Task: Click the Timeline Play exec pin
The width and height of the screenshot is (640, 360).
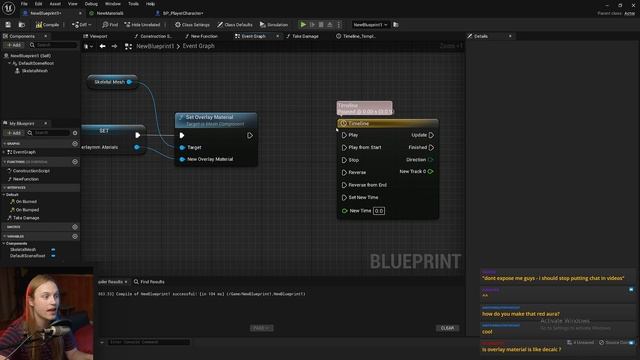Action: [x=344, y=135]
